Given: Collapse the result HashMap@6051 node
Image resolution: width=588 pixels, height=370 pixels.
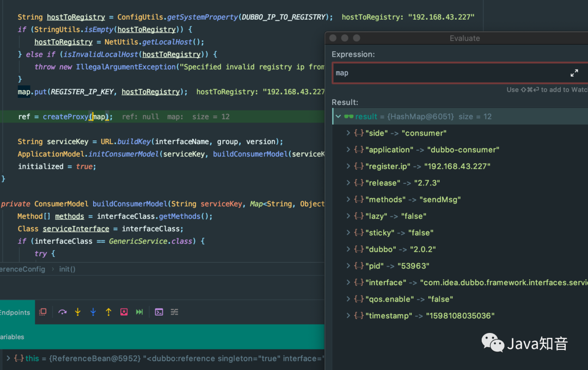Looking at the screenshot, I should (338, 116).
